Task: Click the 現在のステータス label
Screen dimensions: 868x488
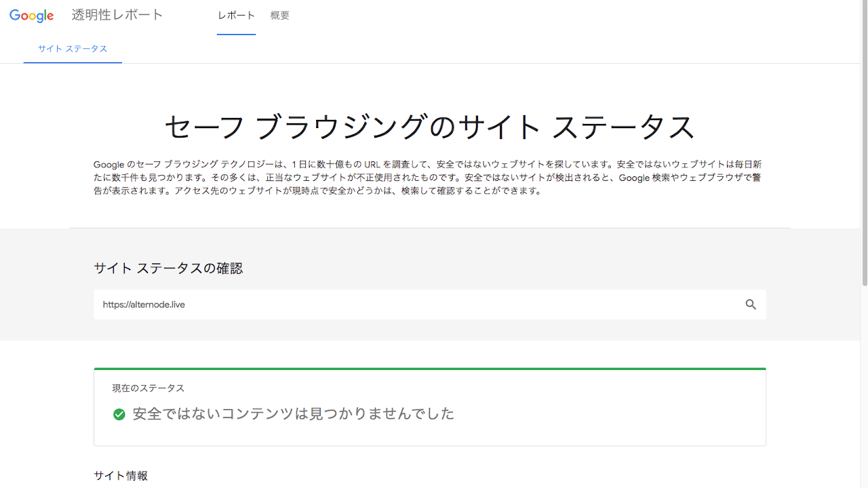Action: [x=149, y=388]
